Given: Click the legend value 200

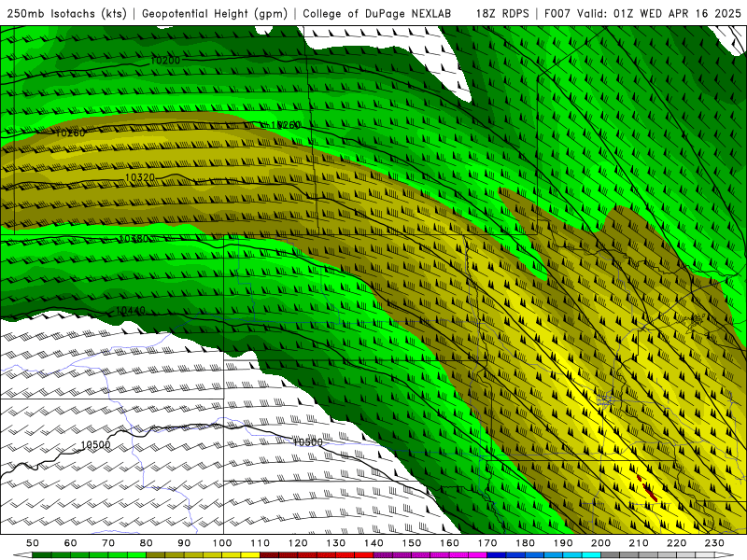Looking at the screenshot, I should (x=600, y=543).
